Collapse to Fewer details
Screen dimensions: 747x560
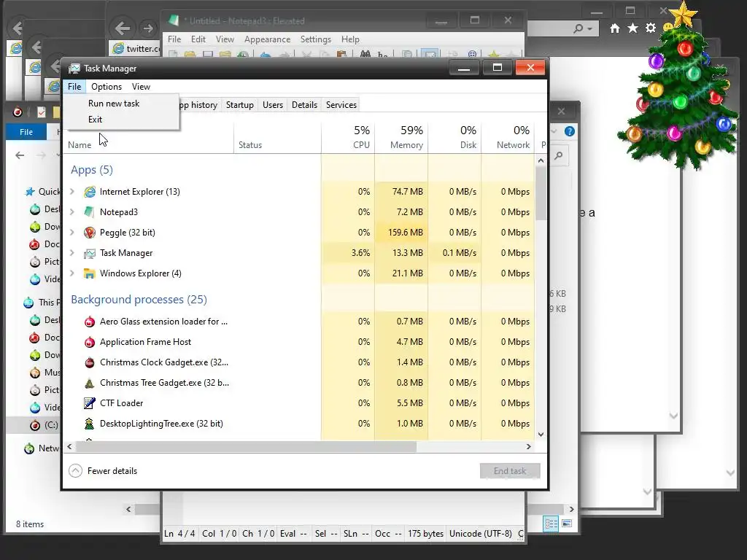click(104, 471)
